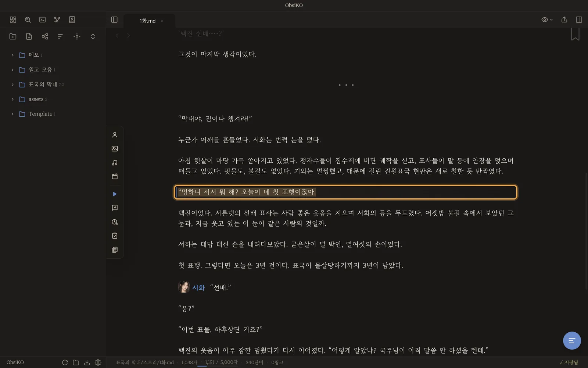Click the 서화 character name link
588x368 pixels.
click(x=198, y=288)
